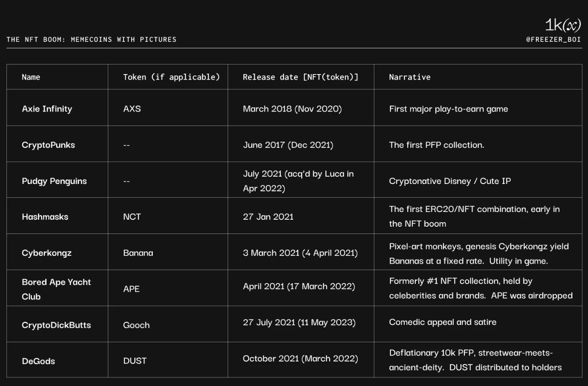Viewport: 588px width, 386px height.
Task: Select the Name column header
Action: [31, 77]
